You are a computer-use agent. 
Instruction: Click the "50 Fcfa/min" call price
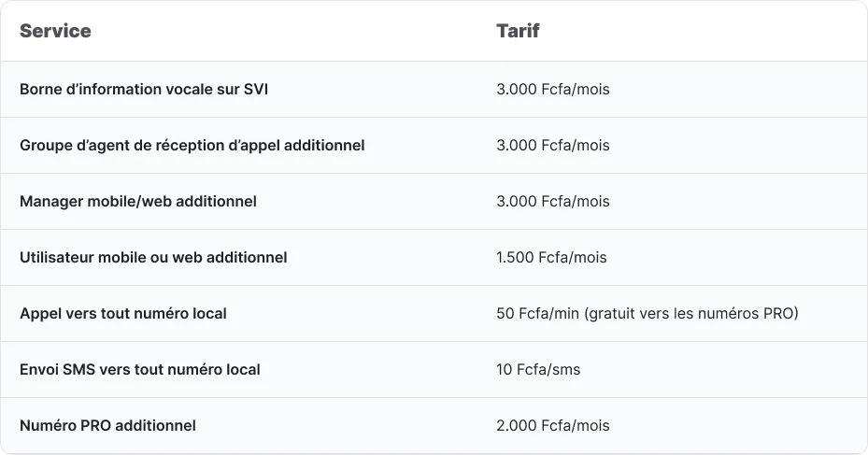[537, 314]
